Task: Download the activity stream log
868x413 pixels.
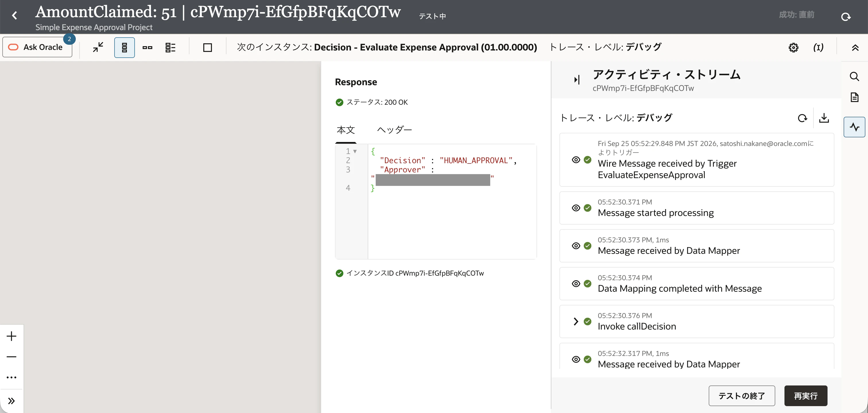Action: pyautogui.click(x=824, y=118)
